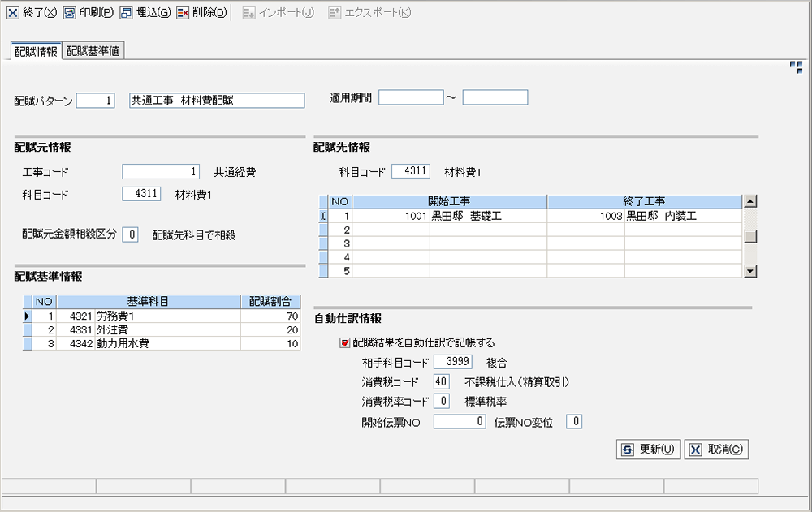Viewport: 812px width, 512px height.
Task: Select row marker arrow for 労務費1
Action: (27, 316)
